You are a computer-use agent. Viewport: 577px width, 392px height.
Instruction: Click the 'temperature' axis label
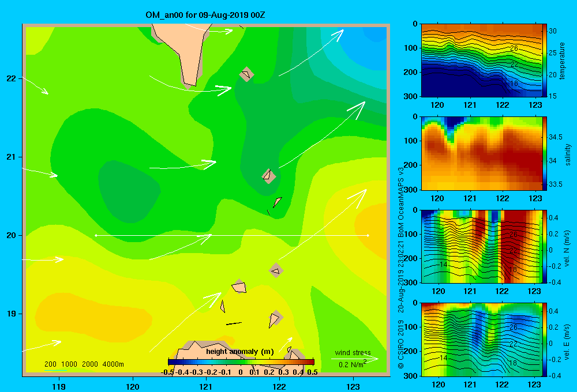click(562, 61)
